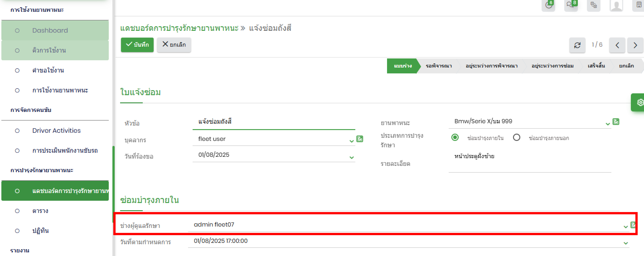Open the green settings gear tab
Image resolution: width=644 pixels, height=256 pixels.
coord(640,102)
